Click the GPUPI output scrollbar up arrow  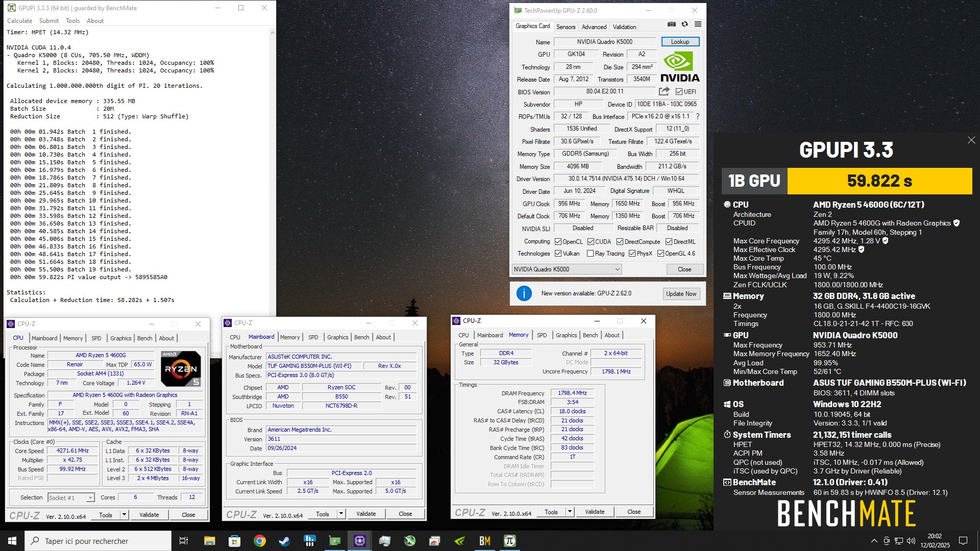click(x=272, y=33)
